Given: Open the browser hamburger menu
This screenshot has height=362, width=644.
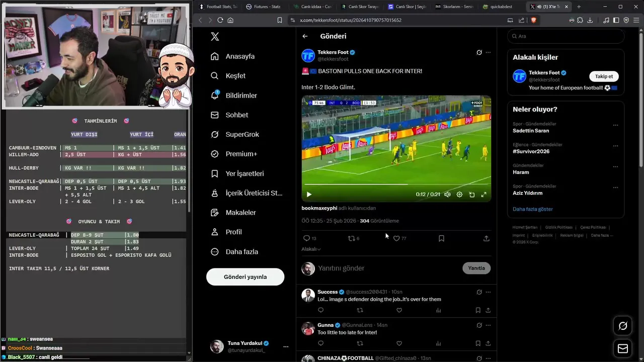Looking at the screenshot, I should (636, 20).
